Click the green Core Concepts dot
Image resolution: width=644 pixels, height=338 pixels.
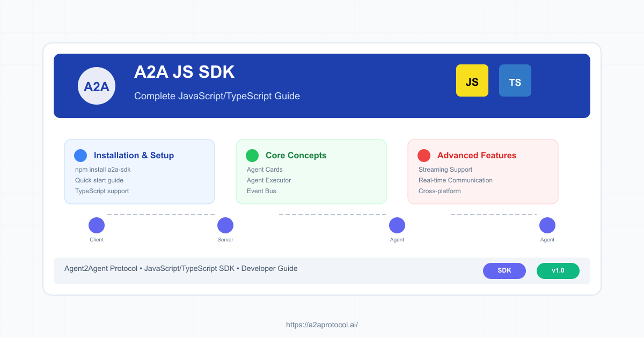(252, 156)
